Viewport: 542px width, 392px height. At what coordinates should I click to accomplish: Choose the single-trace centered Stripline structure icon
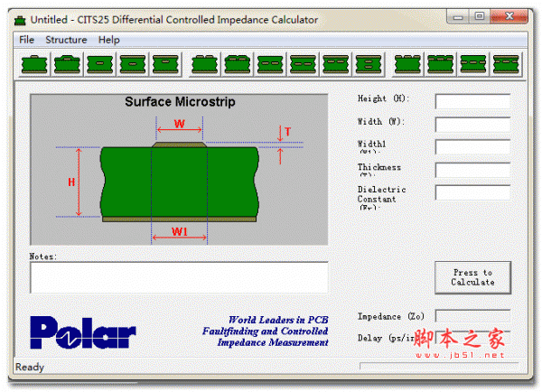point(133,64)
